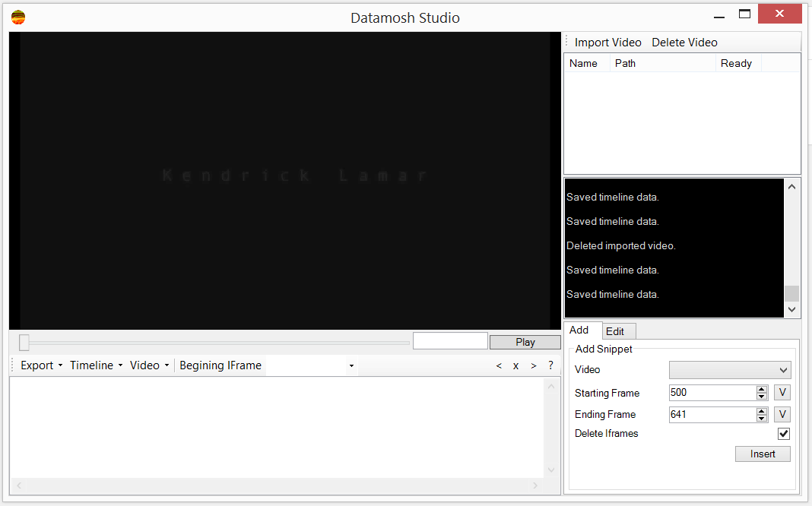Click the playback seek slider thumb
The width and height of the screenshot is (812, 506).
24,342
